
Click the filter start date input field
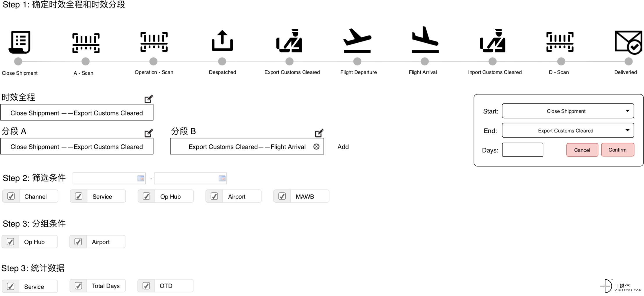pyautogui.click(x=109, y=178)
